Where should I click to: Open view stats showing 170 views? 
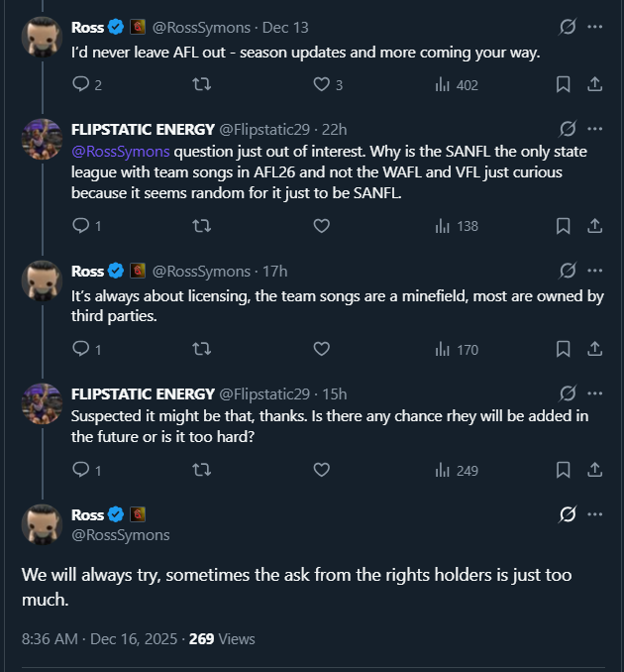457,349
